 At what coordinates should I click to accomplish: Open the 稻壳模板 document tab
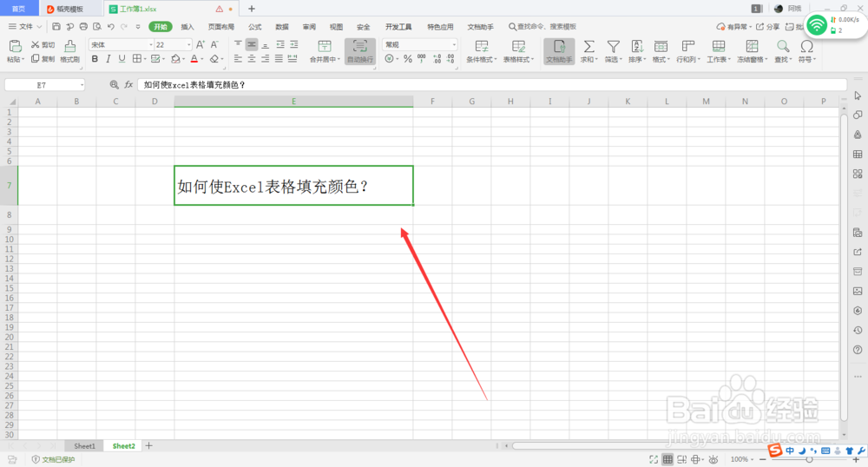click(x=69, y=9)
